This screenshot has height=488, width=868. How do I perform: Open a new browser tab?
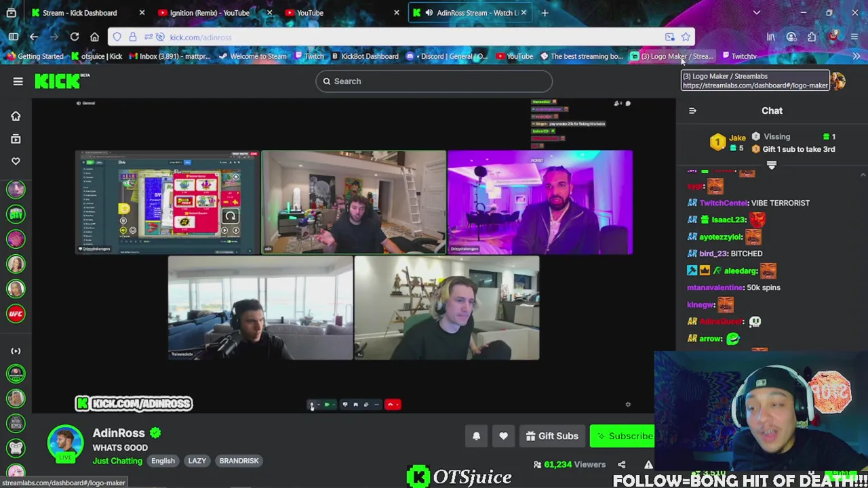click(545, 13)
